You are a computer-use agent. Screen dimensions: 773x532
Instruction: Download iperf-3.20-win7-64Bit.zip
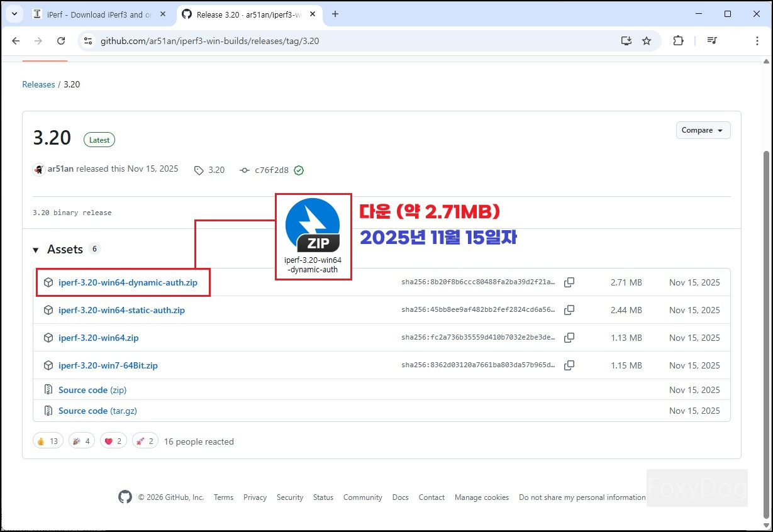pyautogui.click(x=108, y=365)
